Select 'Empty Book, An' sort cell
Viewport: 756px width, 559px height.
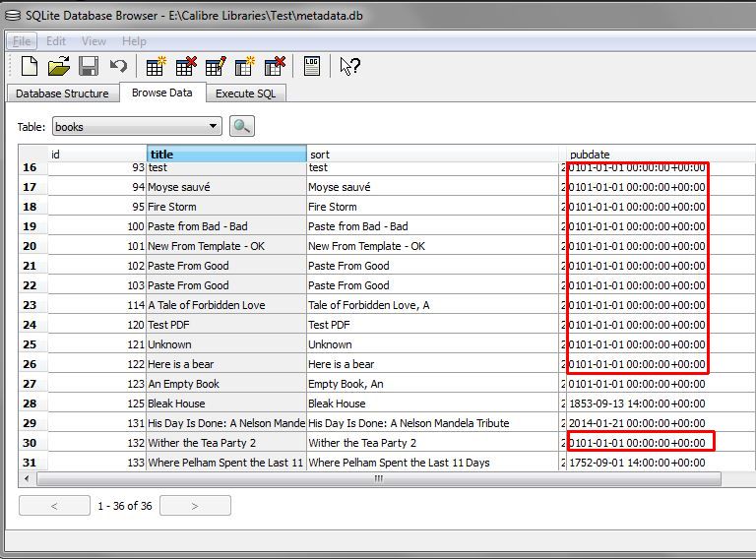coord(432,384)
